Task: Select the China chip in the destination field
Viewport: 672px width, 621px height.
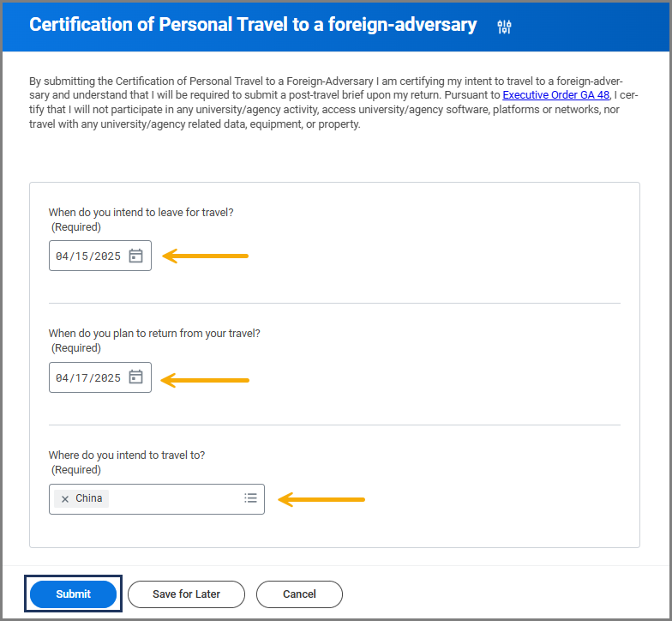Action: coord(88,498)
